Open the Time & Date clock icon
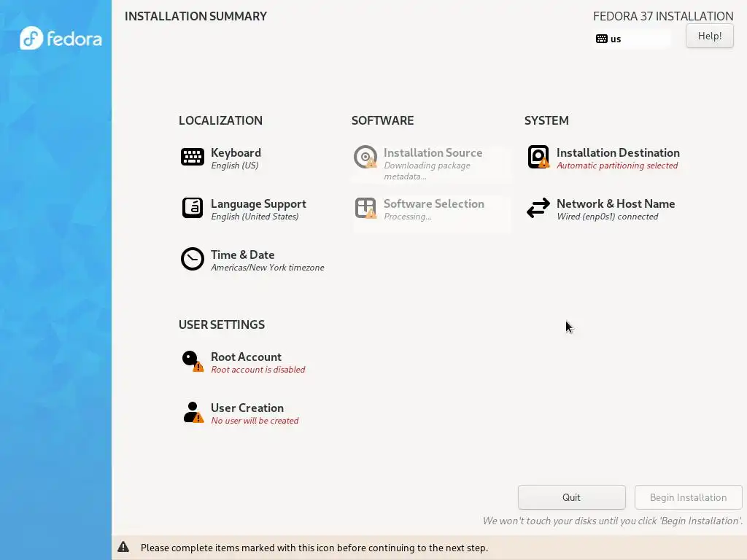 193,259
